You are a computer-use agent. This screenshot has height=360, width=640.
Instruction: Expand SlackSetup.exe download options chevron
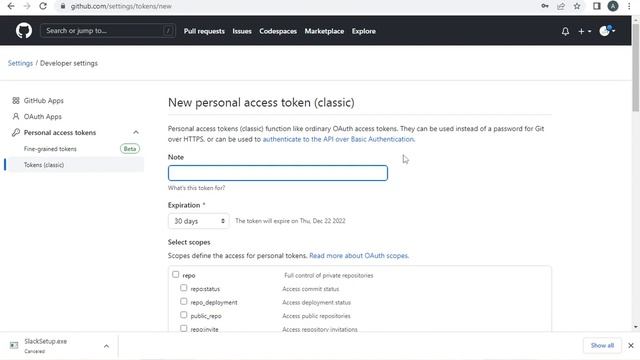tap(106, 346)
